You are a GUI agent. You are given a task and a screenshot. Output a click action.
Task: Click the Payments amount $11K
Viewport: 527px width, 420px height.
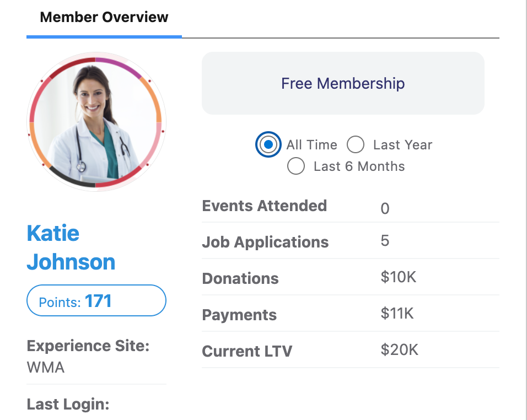point(397,314)
